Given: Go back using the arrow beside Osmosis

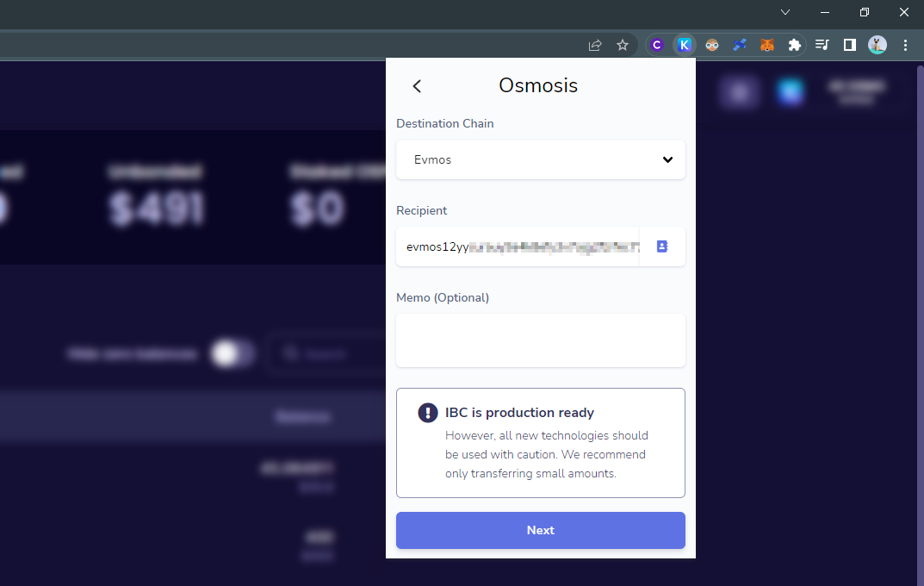Looking at the screenshot, I should 417,86.
